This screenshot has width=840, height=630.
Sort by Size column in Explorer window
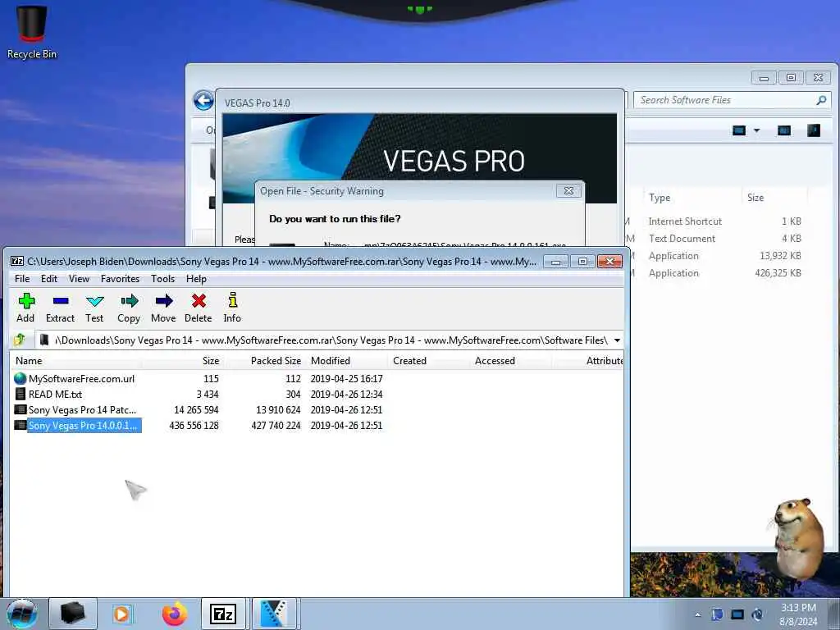pyautogui.click(x=756, y=198)
